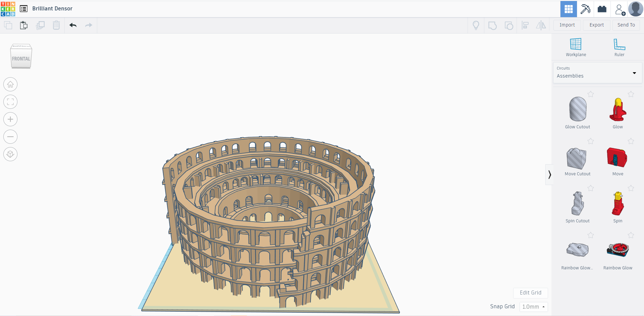Favorite the Move shape star
The image size is (644, 316).
631,141
